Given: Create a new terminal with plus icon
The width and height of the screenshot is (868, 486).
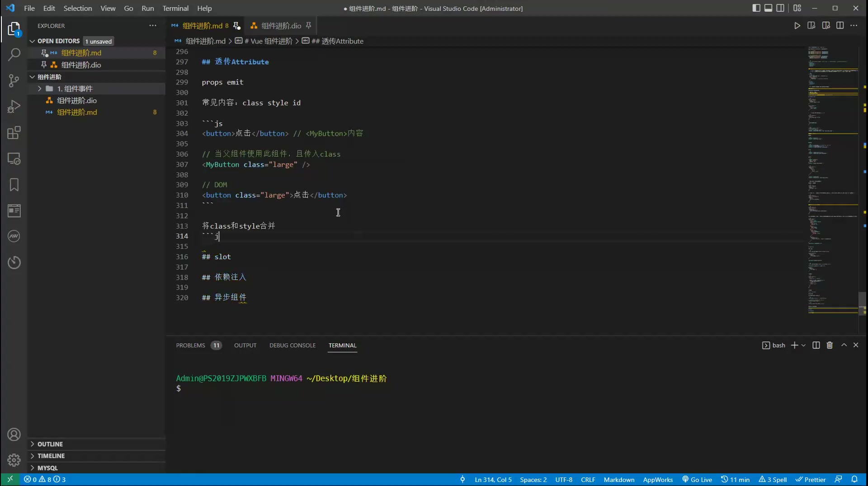Looking at the screenshot, I should [x=794, y=345].
